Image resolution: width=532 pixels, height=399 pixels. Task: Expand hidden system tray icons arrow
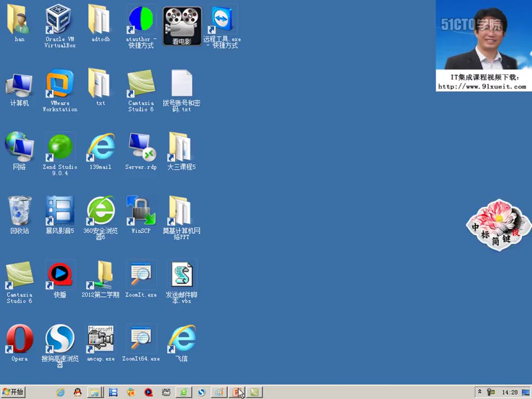click(x=480, y=392)
